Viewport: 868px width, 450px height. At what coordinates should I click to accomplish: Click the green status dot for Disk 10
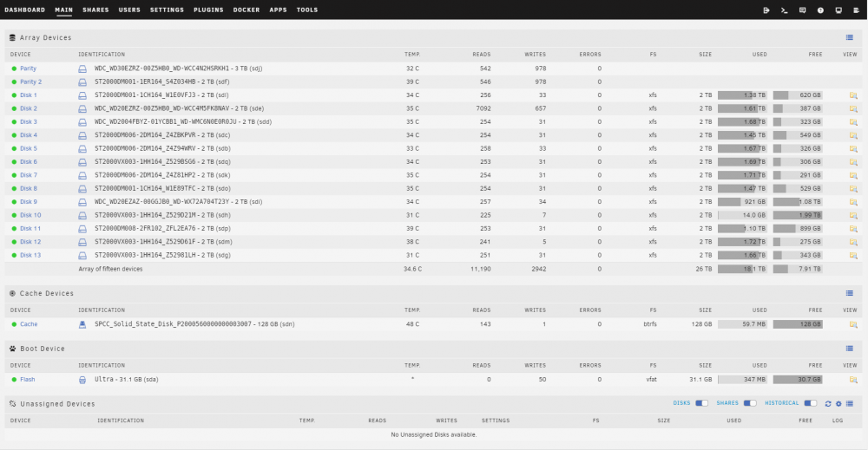click(14, 216)
